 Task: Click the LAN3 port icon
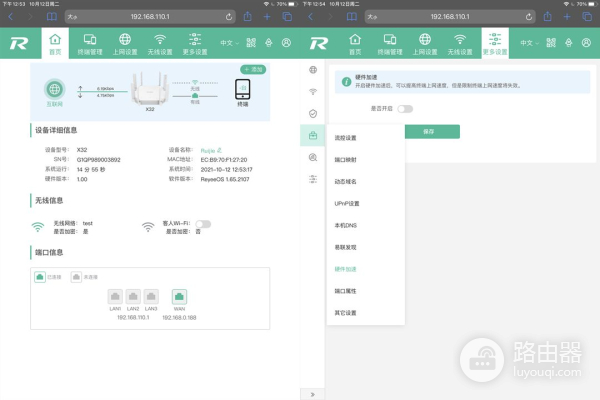[151, 297]
